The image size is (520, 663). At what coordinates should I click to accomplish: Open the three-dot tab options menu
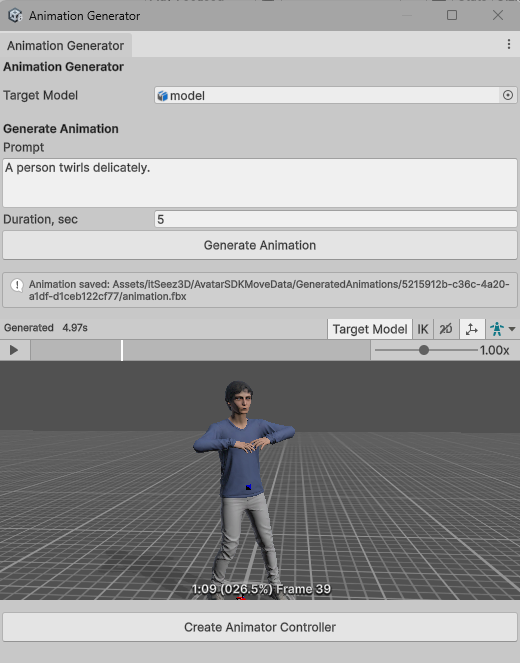click(x=509, y=44)
